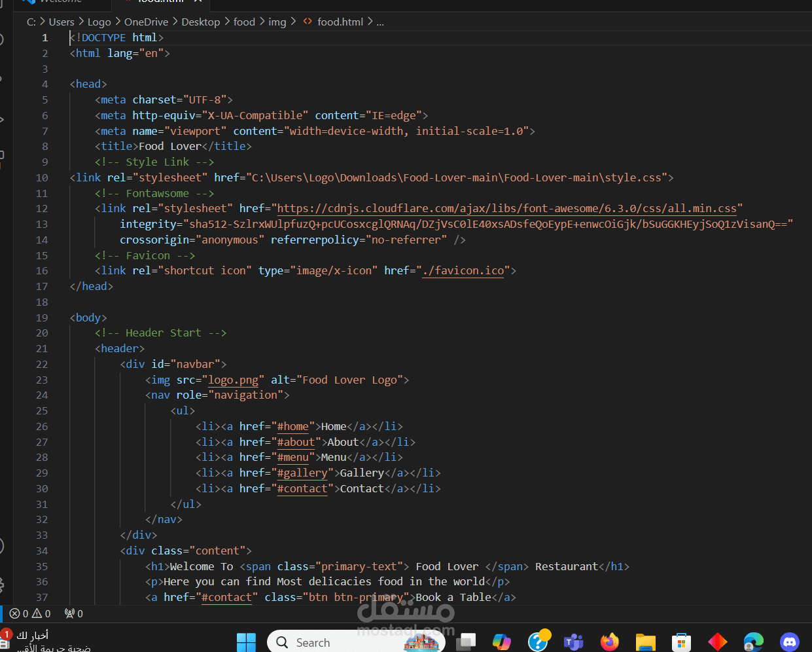Screen dimensions: 812x652
Task: Follow the #home href link
Action: coord(293,426)
